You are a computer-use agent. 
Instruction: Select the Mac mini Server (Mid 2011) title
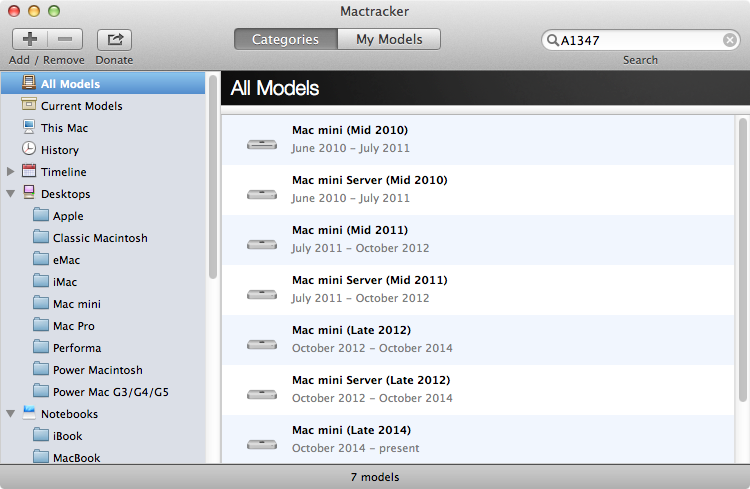tap(370, 280)
